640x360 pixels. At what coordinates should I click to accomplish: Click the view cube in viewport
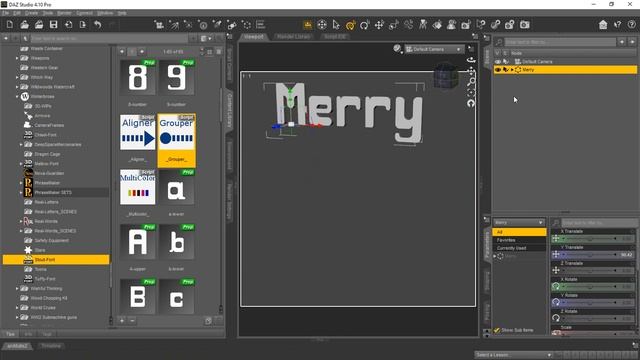[446, 76]
